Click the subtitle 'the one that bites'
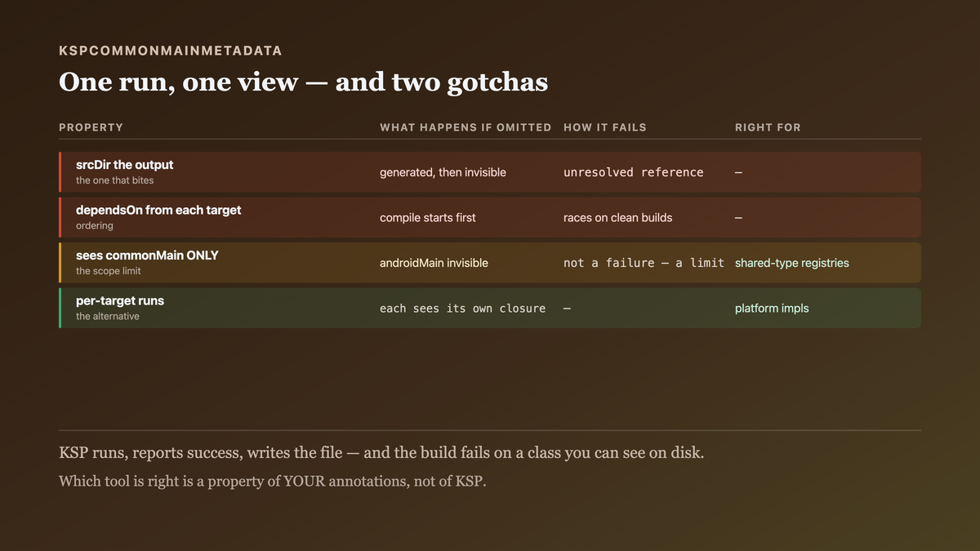The width and height of the screenshot is (980, 551). pos(114,180)
